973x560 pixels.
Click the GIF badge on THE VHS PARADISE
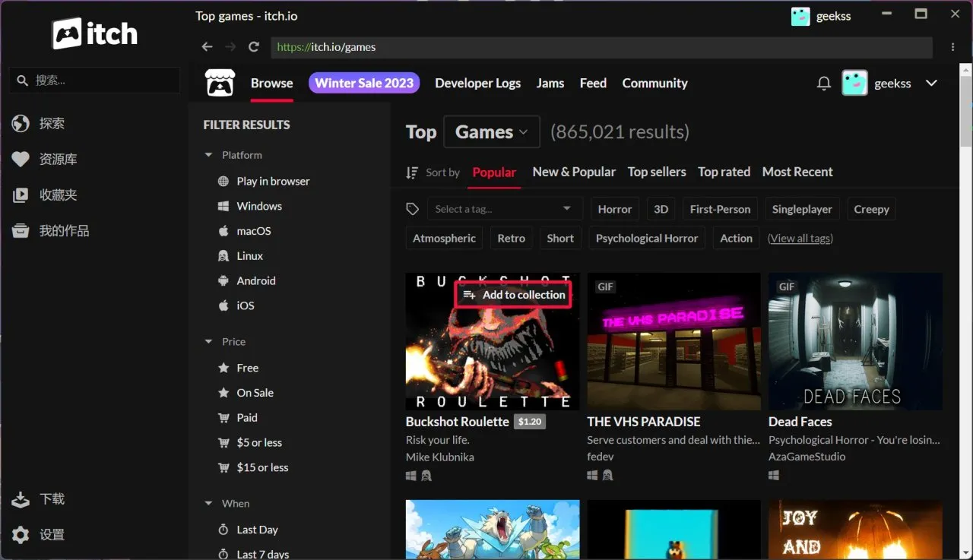pyautogui.click(x=606, y=287)
